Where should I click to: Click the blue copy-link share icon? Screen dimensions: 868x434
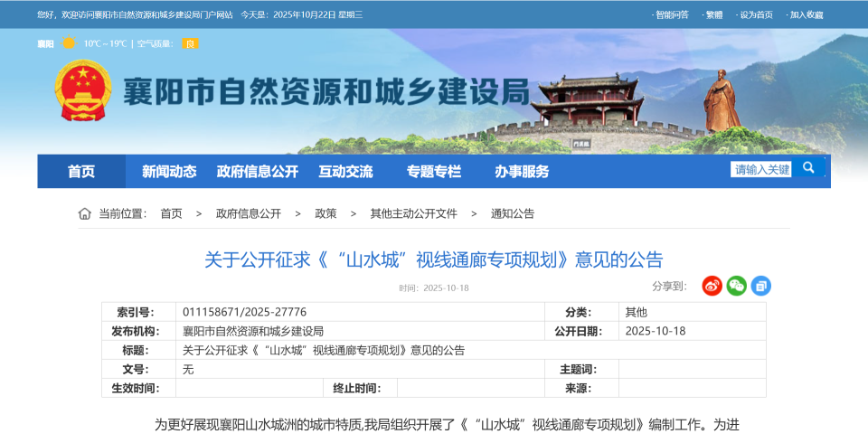pos(760,286)
